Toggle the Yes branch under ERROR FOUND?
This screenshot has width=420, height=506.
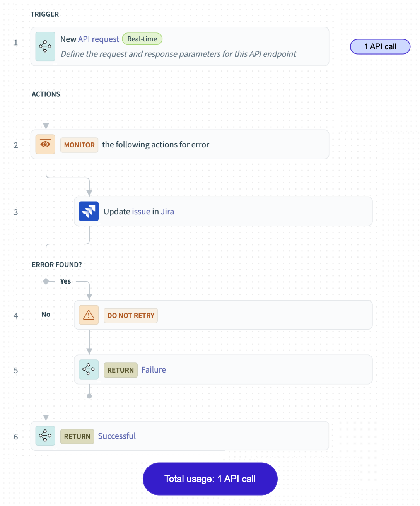click(x=65, y=281)
